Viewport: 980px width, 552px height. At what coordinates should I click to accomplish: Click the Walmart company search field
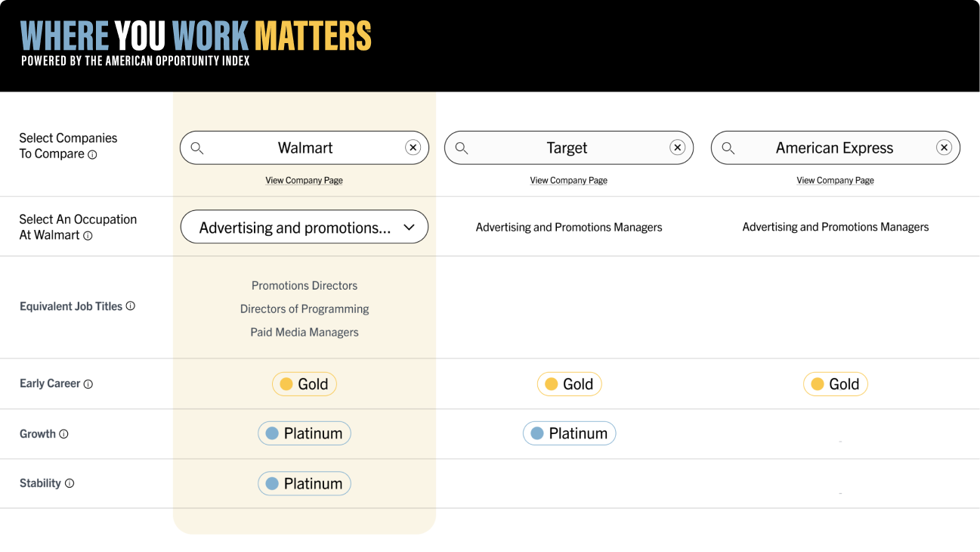tap(305, 148)
